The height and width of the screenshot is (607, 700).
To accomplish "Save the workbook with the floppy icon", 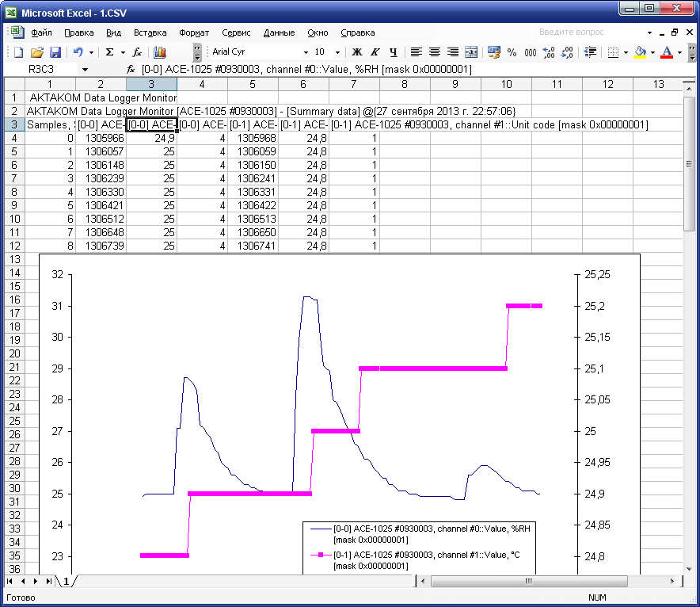I will (x=55, y=52).
